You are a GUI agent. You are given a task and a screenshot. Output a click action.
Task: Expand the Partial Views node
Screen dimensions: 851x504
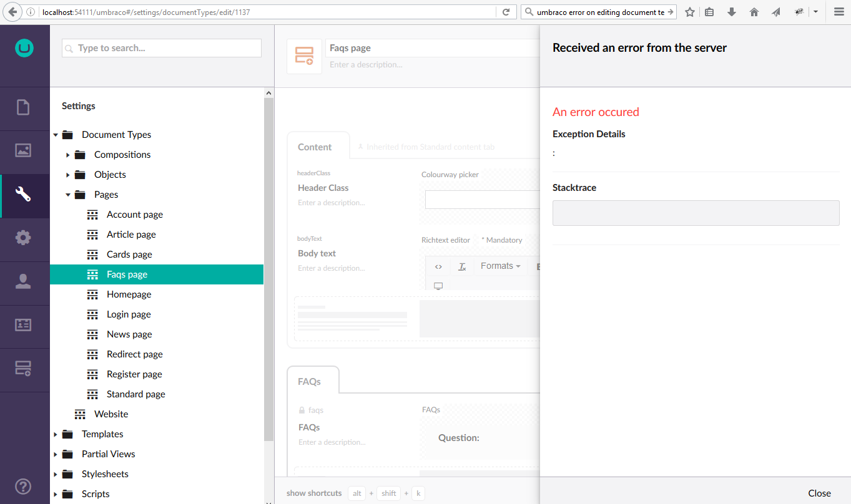pyautogui.click(x=56, y=454)
